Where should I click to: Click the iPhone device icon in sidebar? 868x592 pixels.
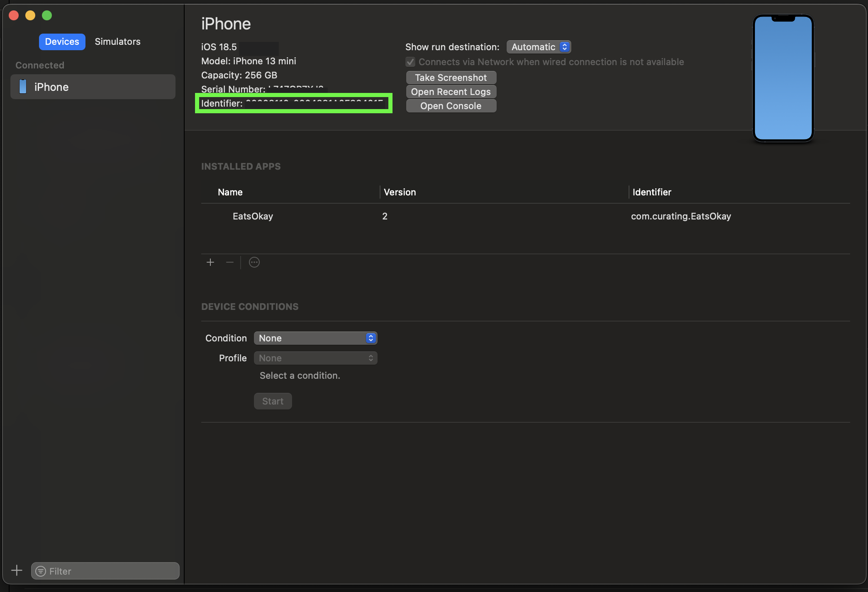point(23,87)
